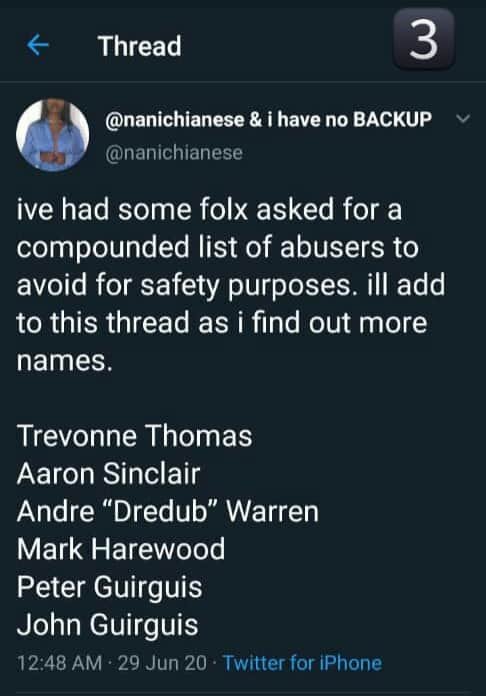This screenshot has height=696, width=486.
Task: Tap the 12:48 AM timestamp
Action: tap(59, 663)
